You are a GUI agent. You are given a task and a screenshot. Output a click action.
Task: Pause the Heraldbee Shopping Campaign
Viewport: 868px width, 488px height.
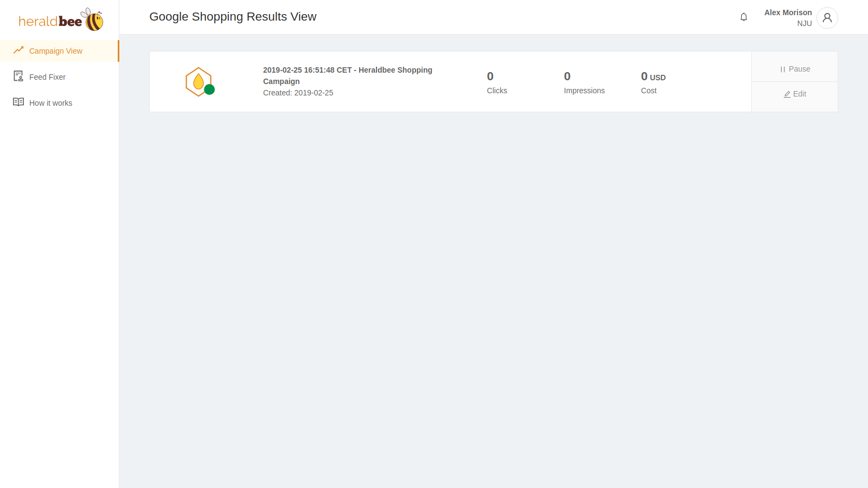pos(794,69)
